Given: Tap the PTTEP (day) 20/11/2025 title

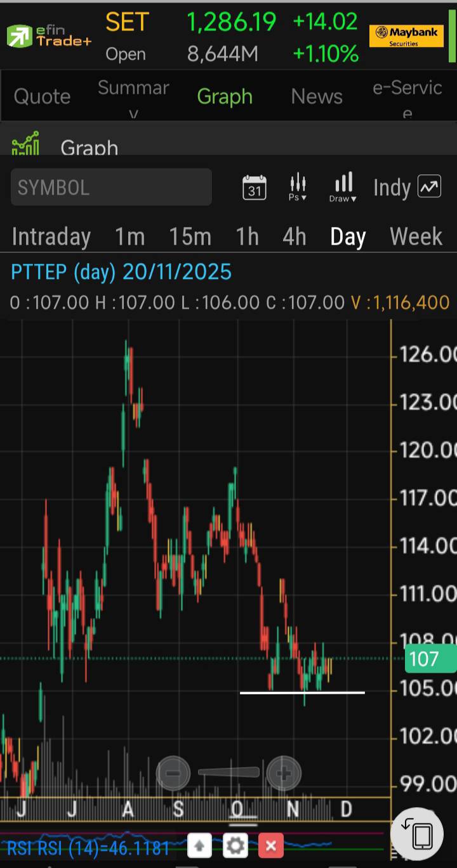Looking at the screenshot, I should tap(121, 272).
